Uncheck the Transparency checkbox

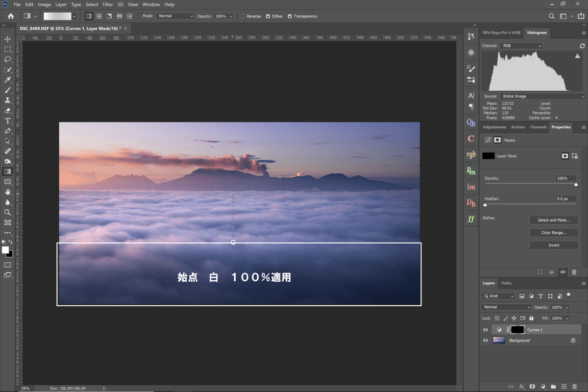[290, 16]
